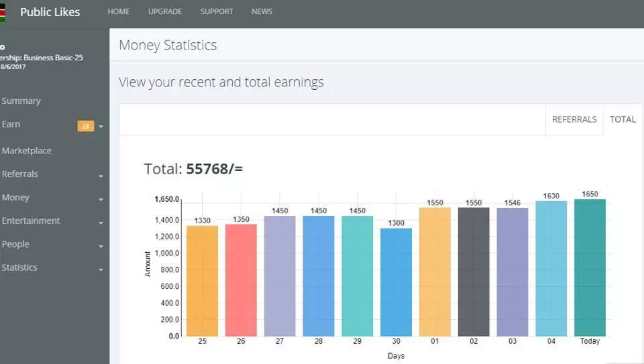Open the Entertainment sidebar item
The width and height of the screenshot is (644, 364).
click(x=31, y=221)
